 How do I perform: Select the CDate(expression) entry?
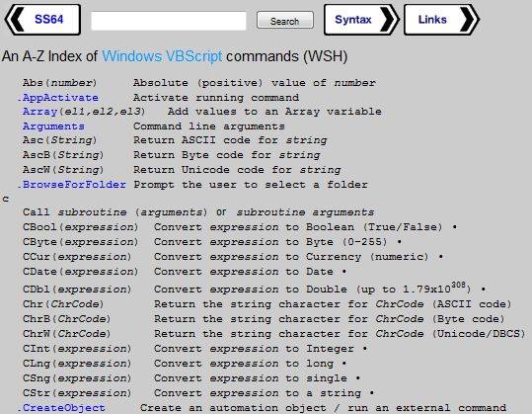tap(80, 272)
